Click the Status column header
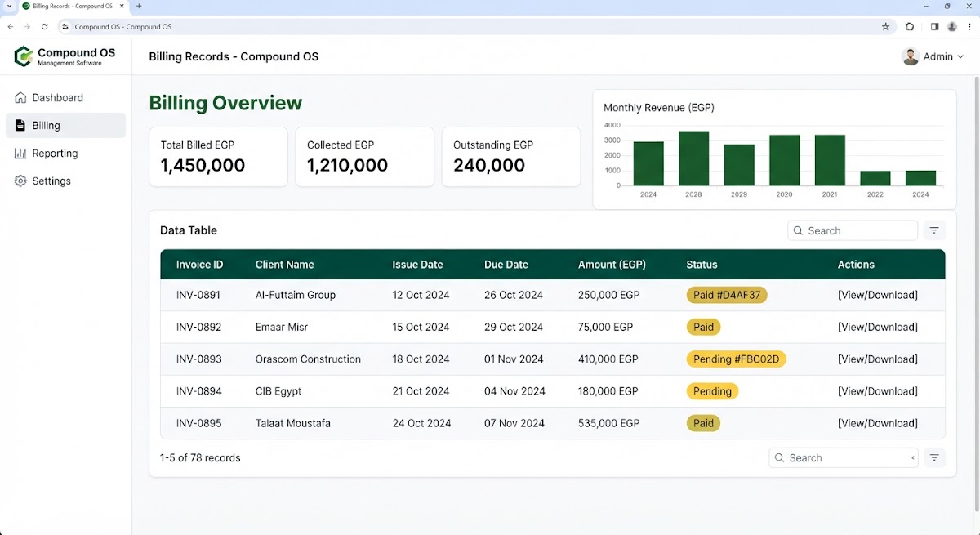Screen dimensions: 980x535 coord(702,265)
